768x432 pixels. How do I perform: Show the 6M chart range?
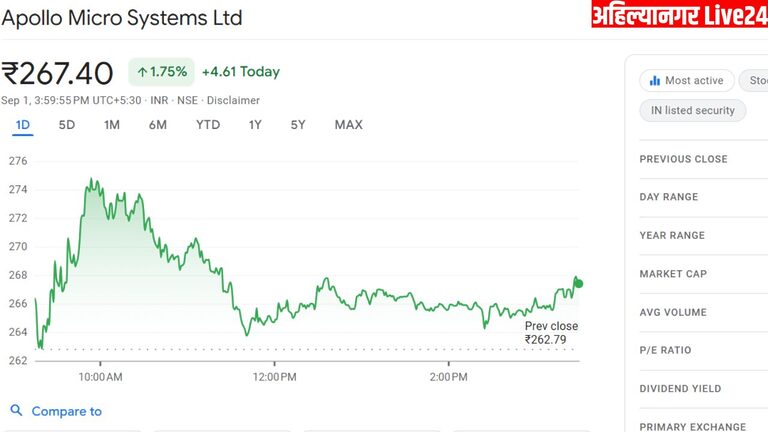click(158, 125)
